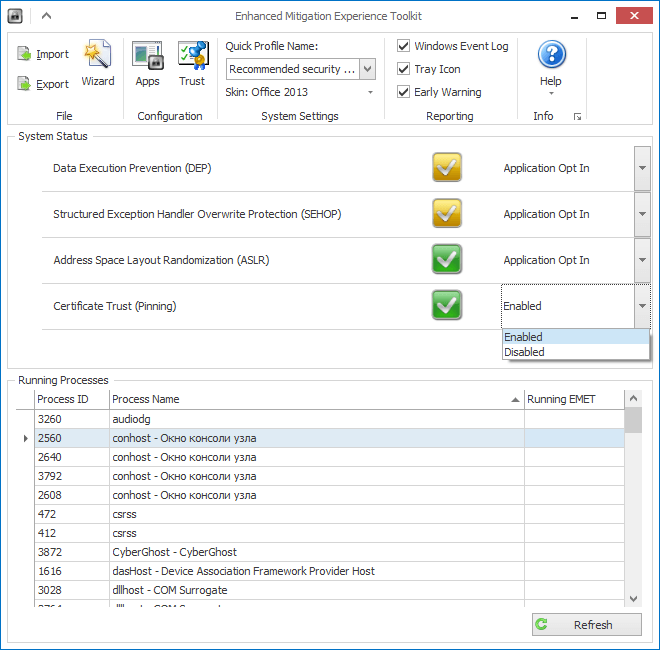Toggle the Tray Icon checkbox
This screenshot has height=650, width=660.
point(403,69)
